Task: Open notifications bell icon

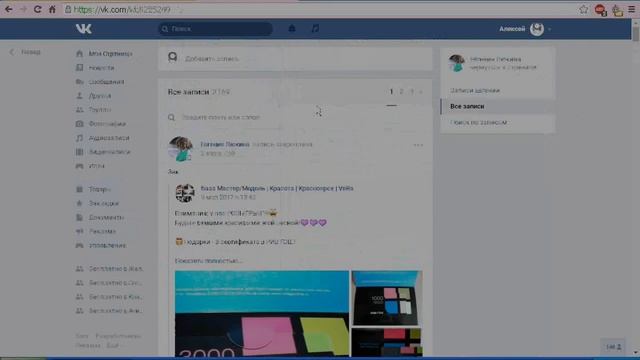Action: click(x=292, y=28)
